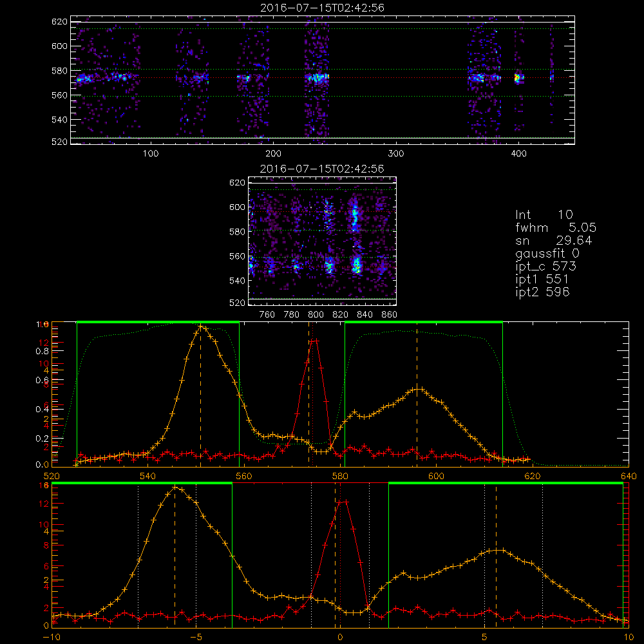The width and height of the screenshot is (644, 644).
Task: Click the white 0.8 y-axis label
Action: (x=43, y=351)
